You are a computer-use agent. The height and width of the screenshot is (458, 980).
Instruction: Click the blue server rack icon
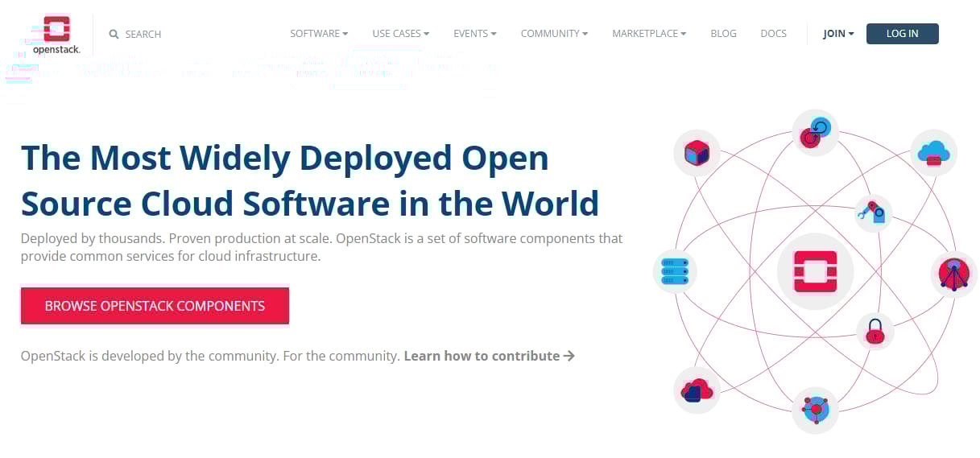click(x=674, y=271)
